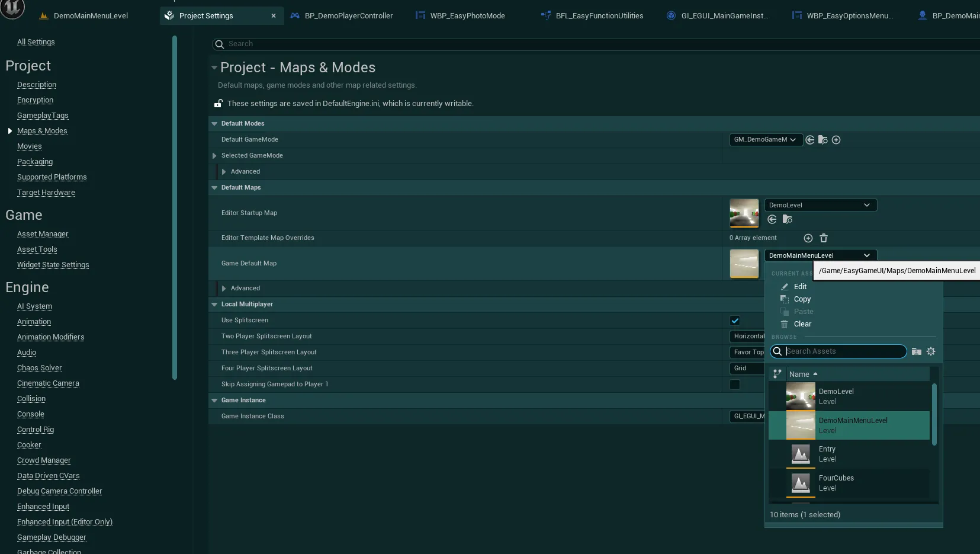
Task: Click the settings category list scrollbar
Action: click(x=175, y=207)
